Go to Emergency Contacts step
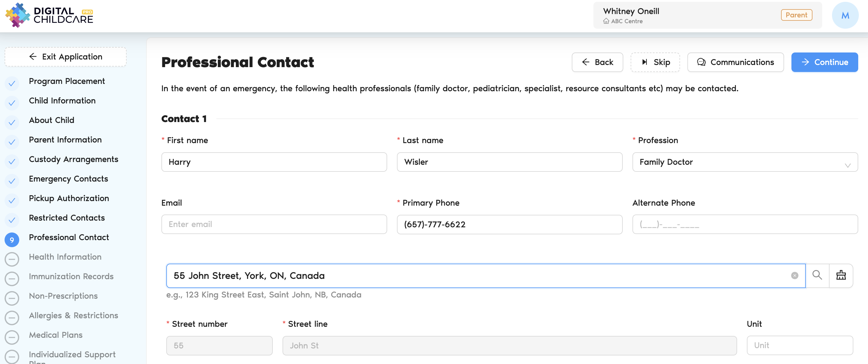 tap(68, 178)
